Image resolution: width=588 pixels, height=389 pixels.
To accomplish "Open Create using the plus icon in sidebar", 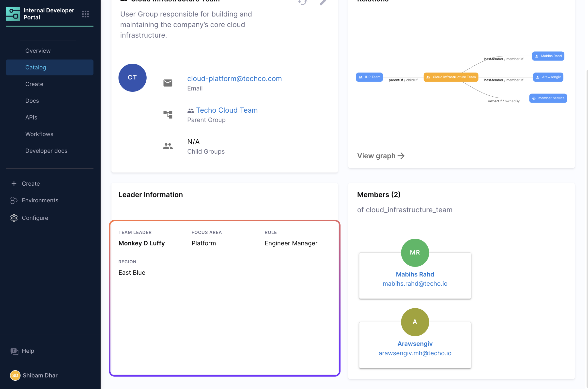I will tap(14, 184).
